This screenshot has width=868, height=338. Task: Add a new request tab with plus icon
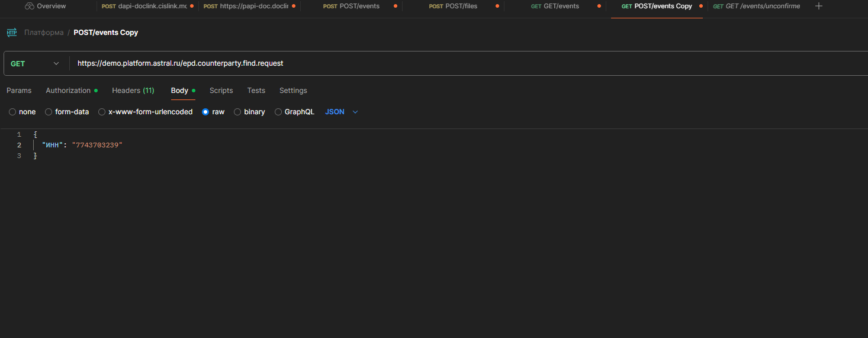pos(819,7)
